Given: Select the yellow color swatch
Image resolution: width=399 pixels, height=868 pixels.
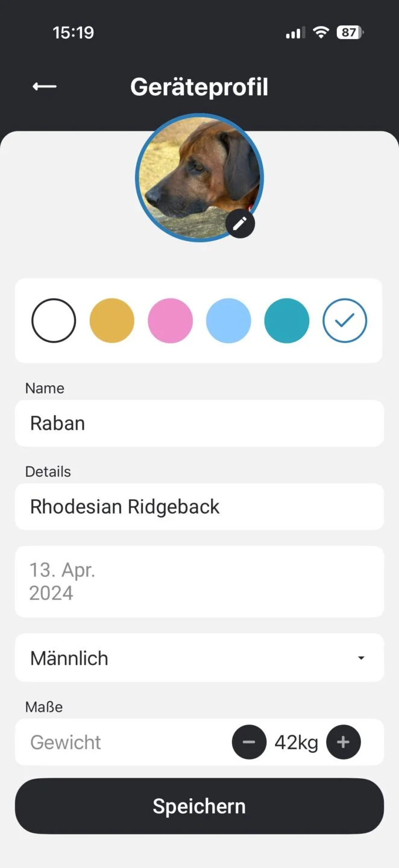Looking at the screenshot, I should pos(112,320).
